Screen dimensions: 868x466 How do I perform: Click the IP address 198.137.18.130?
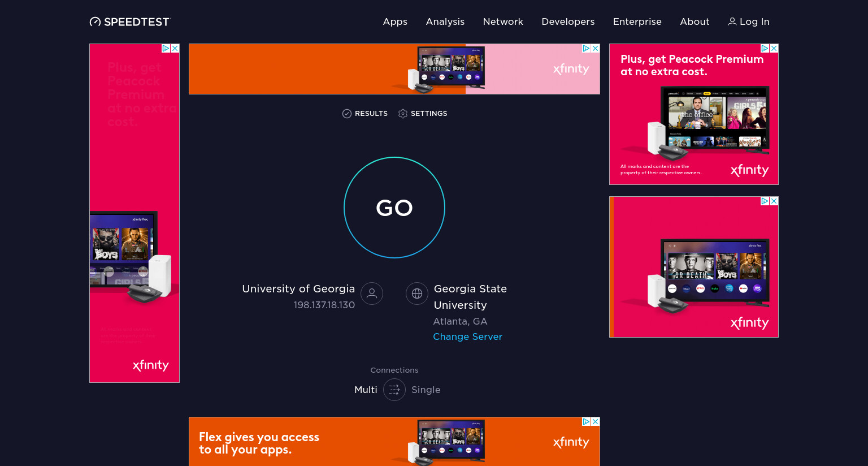click(x=324, y=305)
